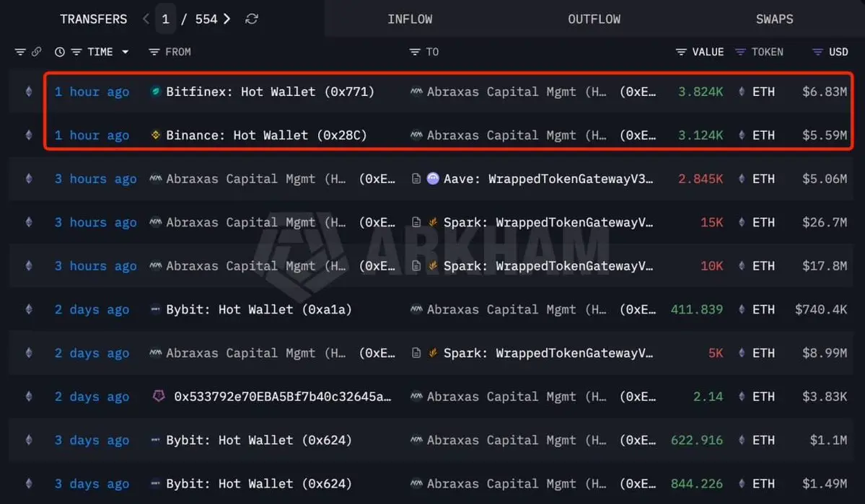Go to next transfers page

[x=227, y=19]
